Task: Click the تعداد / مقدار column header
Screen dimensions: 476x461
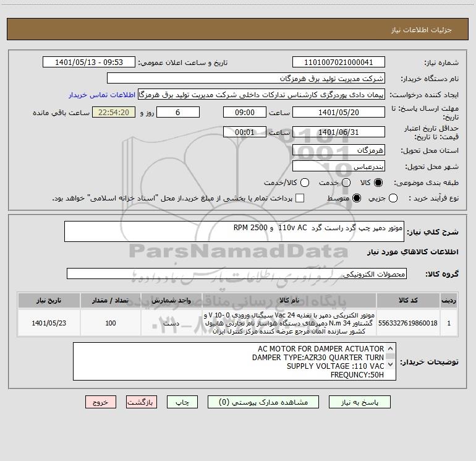Action: [x=111, y=300]
